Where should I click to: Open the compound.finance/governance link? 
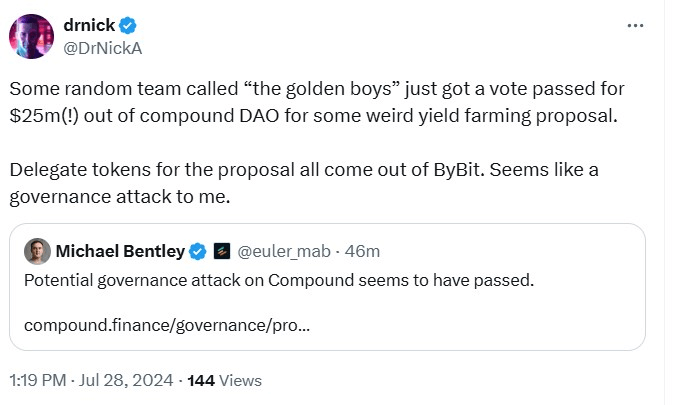click(x=166, y=326)
